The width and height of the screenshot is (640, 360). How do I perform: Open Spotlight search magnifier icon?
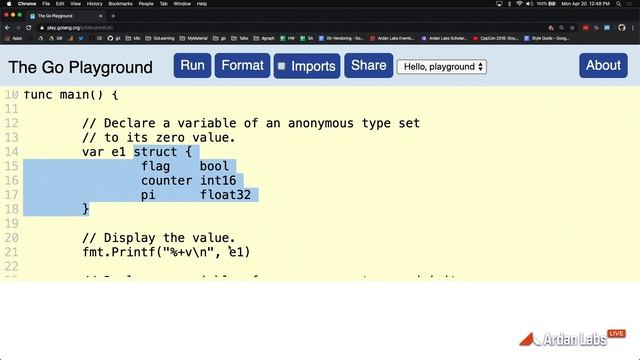[x=619, y=4]
